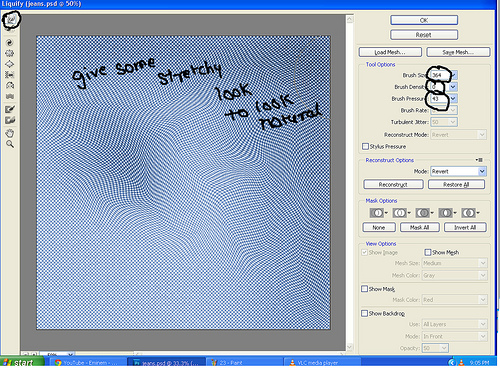Open the Windows start menu

click(22, 362)
